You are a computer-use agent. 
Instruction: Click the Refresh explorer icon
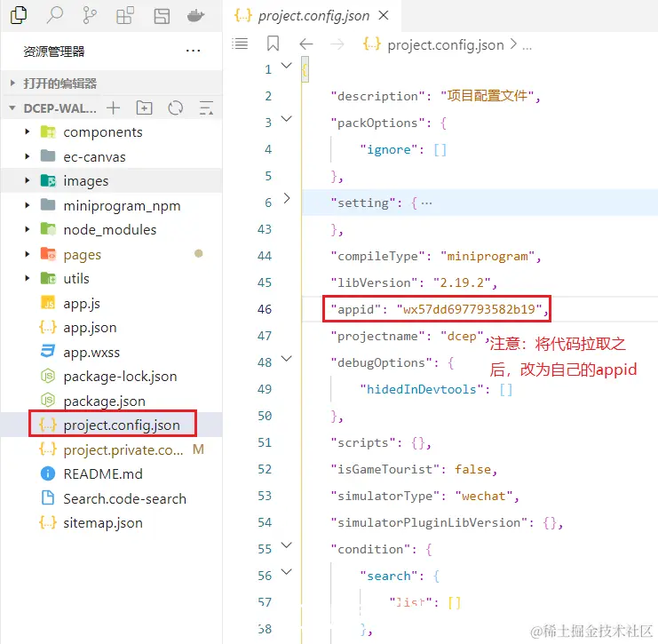pos(176,107)
